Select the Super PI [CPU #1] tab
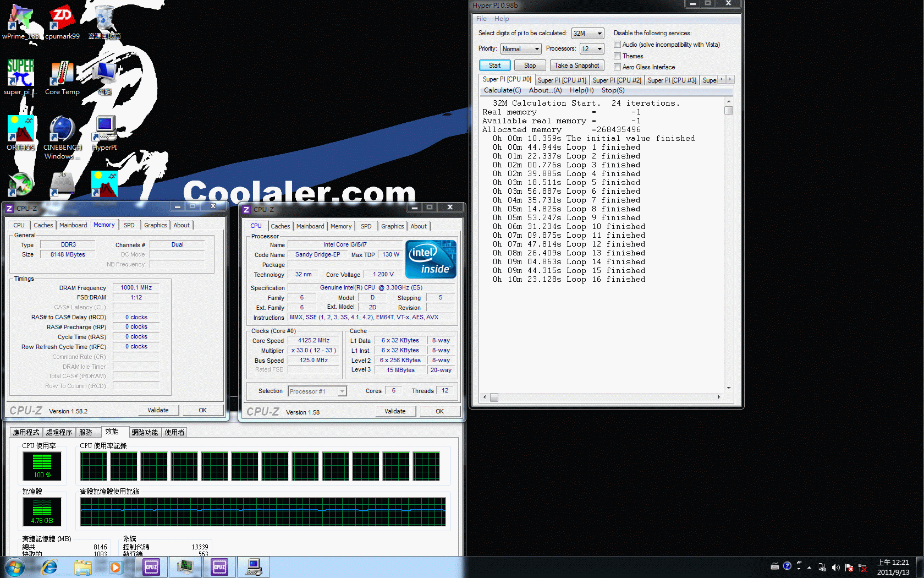The height and width of the screenshot is (578, 924). 562,80
